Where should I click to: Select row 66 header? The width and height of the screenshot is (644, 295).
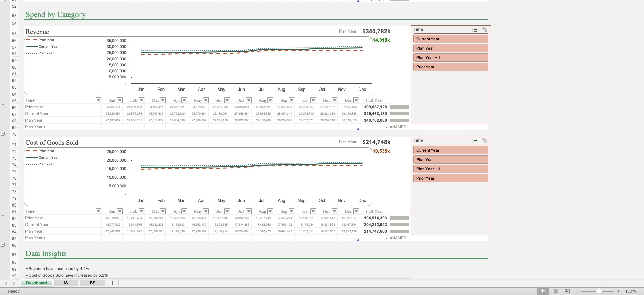pos(14,107)
